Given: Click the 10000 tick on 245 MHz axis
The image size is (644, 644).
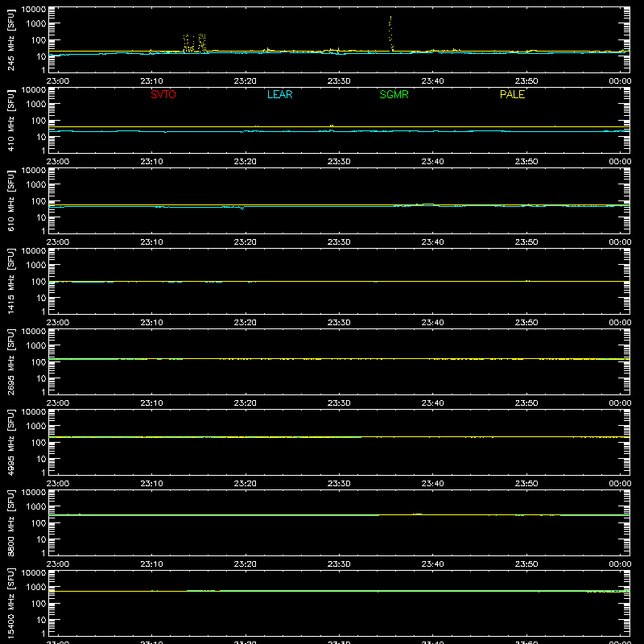Looking at the screenshot, I should coord(34,10).
